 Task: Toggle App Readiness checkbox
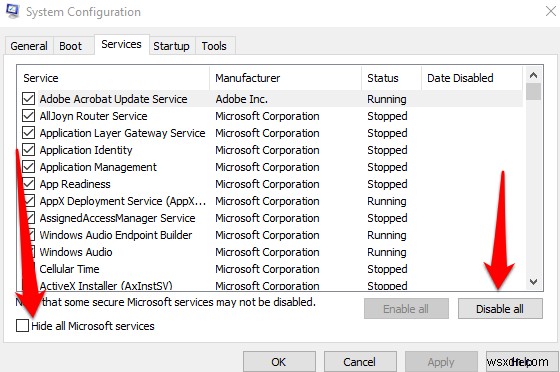[x=28, y=184]
